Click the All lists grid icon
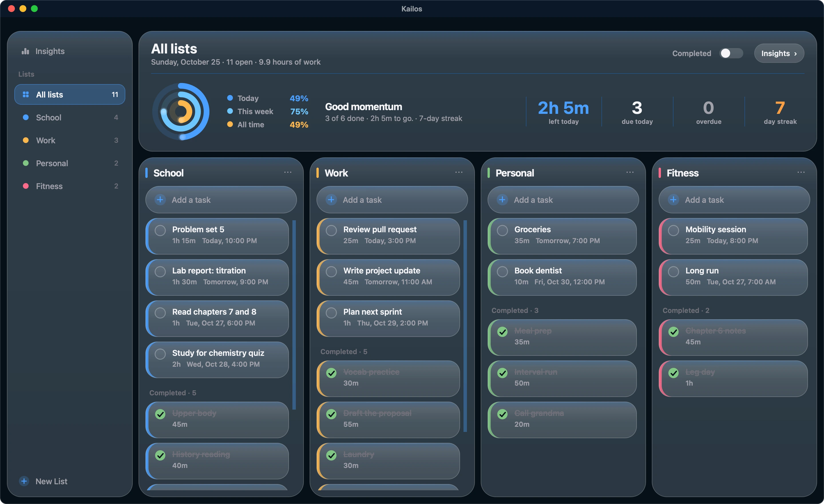 (x=26, y=95)
